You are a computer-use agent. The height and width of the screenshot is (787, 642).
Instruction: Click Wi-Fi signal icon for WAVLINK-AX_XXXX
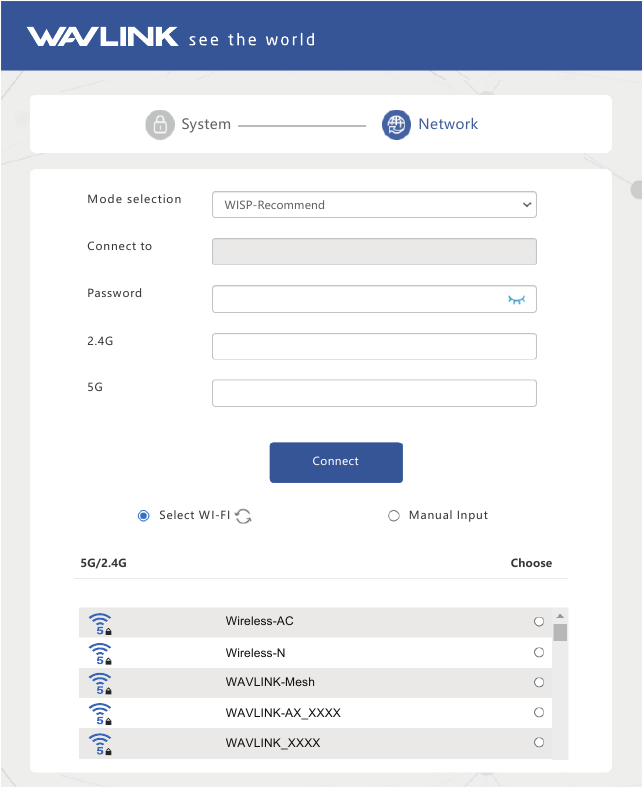pos(100,714)
